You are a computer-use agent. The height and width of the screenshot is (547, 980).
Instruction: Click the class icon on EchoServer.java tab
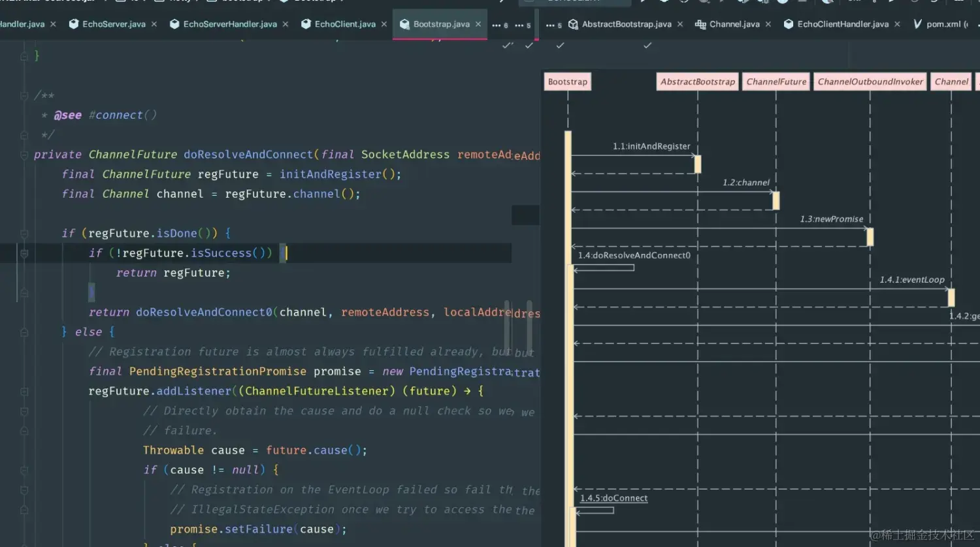click(73, 24)
